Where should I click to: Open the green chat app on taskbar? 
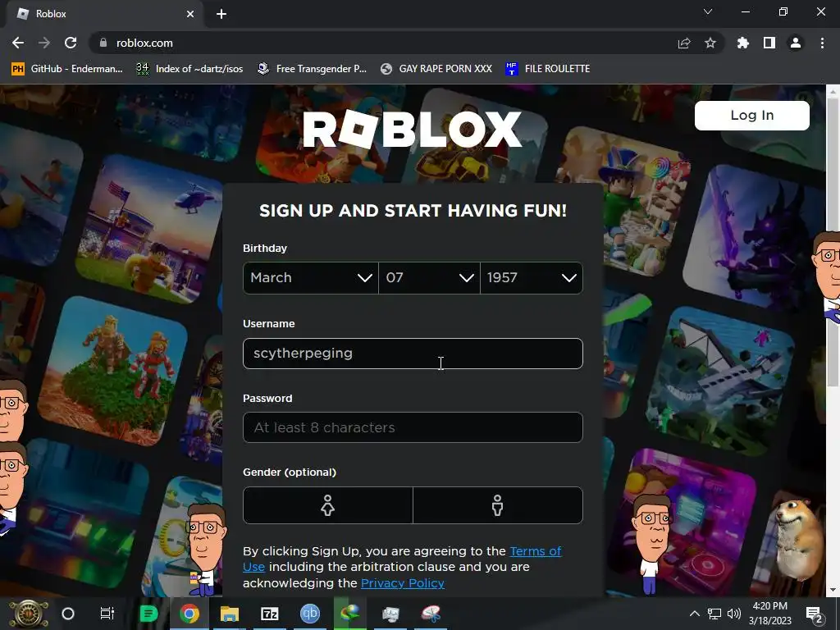click(x=148, y=614)
